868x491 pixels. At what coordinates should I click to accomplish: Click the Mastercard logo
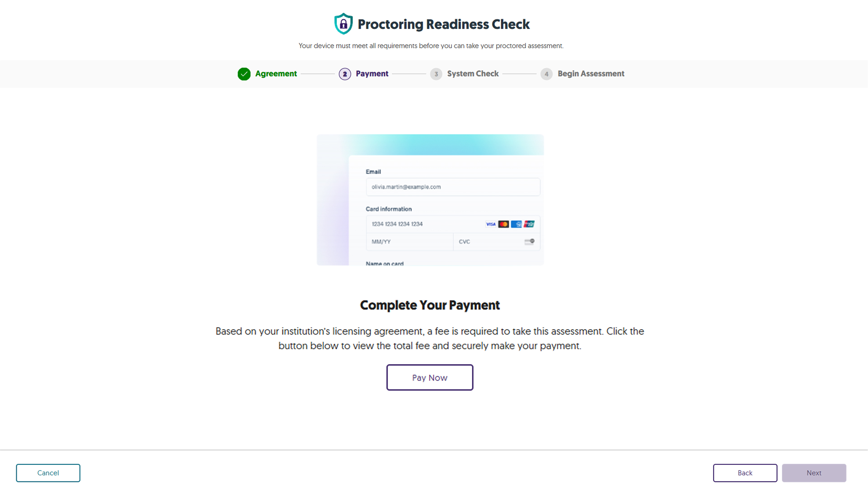tap(503, 224)
